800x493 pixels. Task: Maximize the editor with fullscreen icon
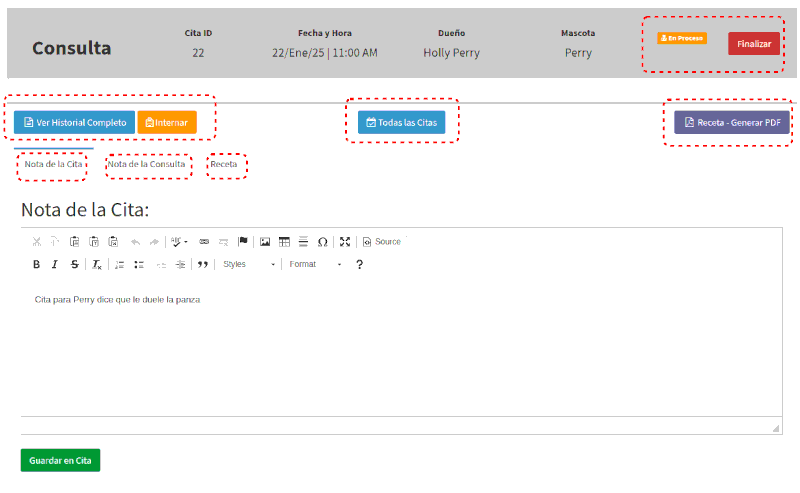point(345,242)
